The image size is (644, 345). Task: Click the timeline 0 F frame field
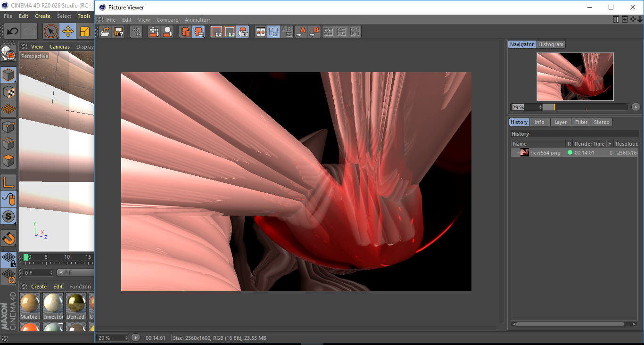39,272
